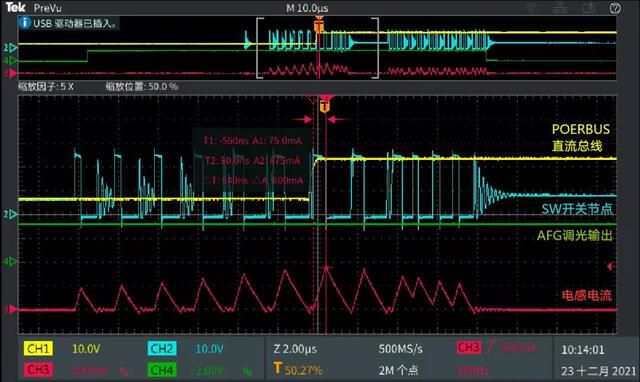This screenshot has width=640, height=382.
Task: Toggle the yellow CH1 channel badge
Action: pyautogui.click(x=38, y=349)
